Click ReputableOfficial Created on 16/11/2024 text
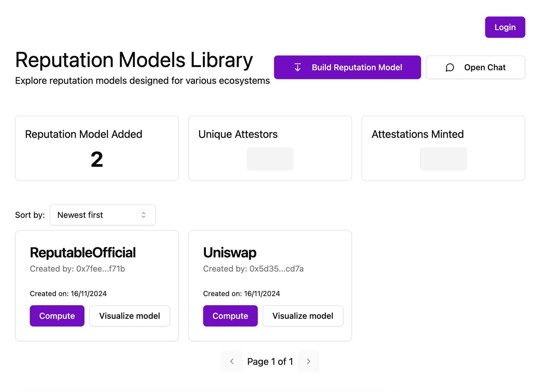The height and width of the screenshot is (392, 551). pos(68,294)
